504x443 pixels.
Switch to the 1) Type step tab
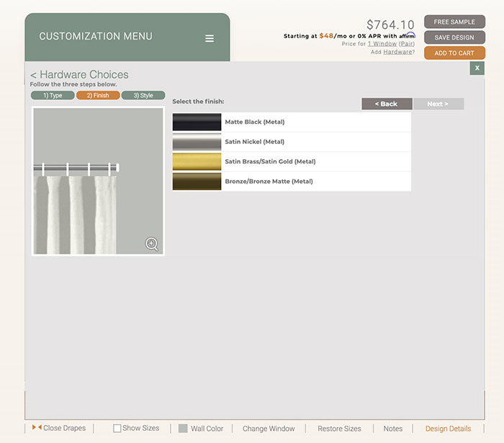[x=52, y=95]
